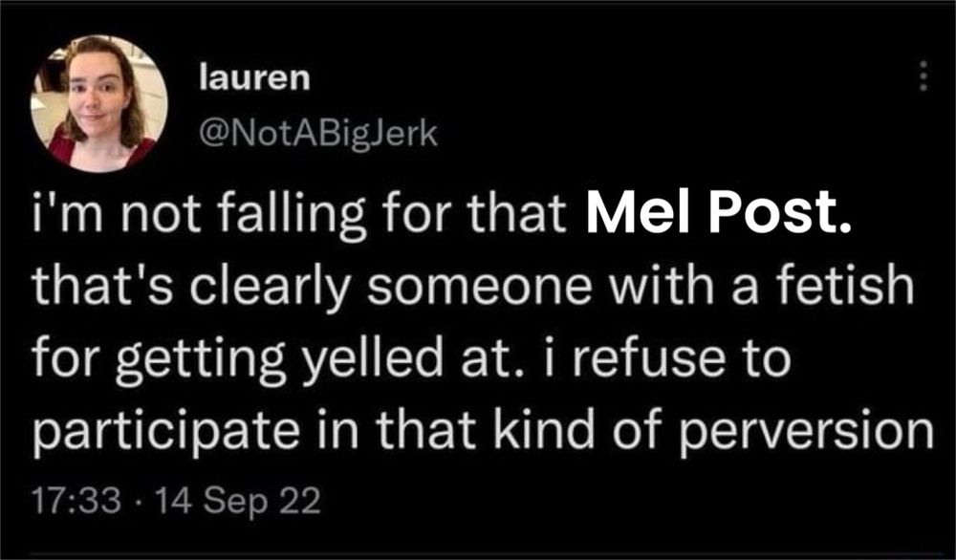Open the three-dot more options menu
The width and height of the screenshot is (956, 560).
[x=923, y=77]
